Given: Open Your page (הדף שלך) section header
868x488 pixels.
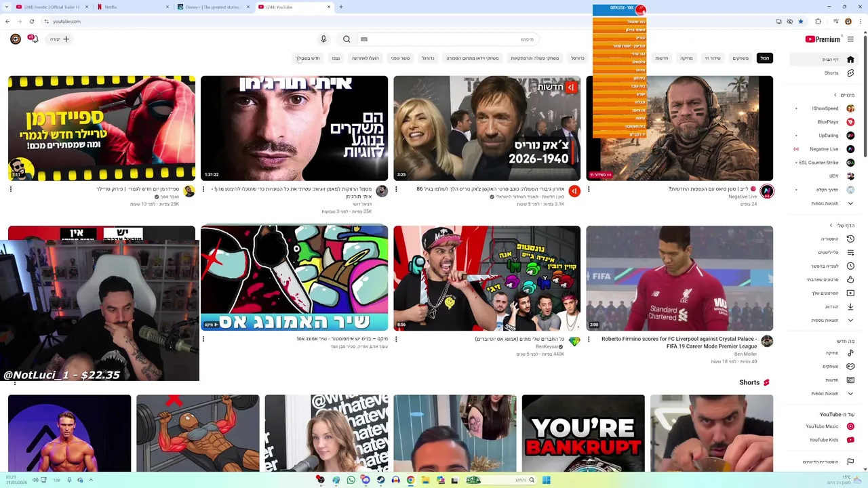Looking at the screenshot, I should pyautogui.click(x=842, y=225).
